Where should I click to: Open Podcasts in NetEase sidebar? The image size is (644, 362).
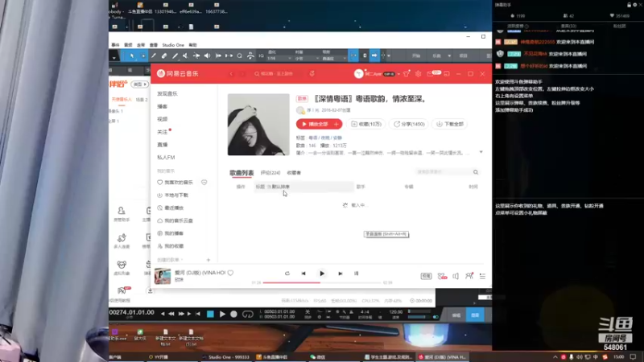[x=163, y=106]
